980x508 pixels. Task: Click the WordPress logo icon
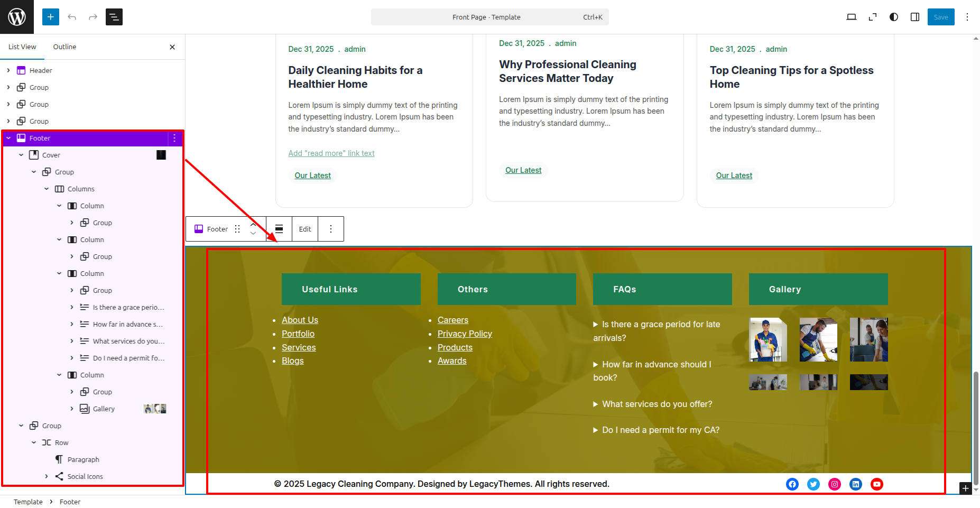17,17
